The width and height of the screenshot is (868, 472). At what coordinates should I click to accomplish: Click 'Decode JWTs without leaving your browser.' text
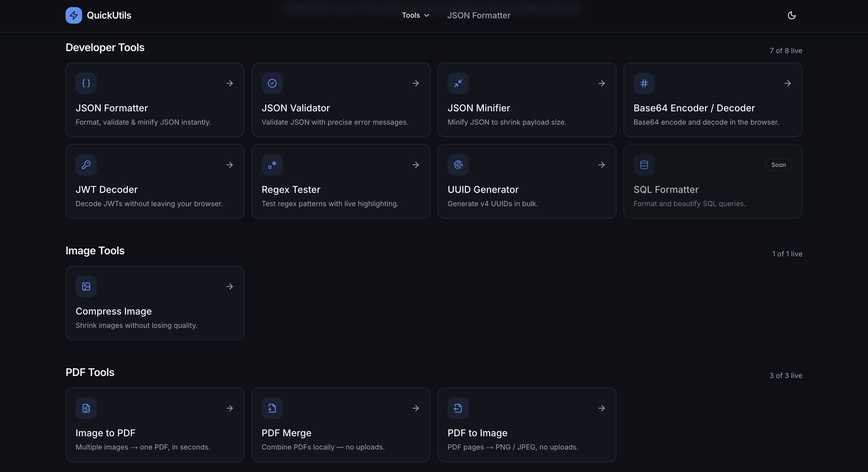(x=149, y=204)
